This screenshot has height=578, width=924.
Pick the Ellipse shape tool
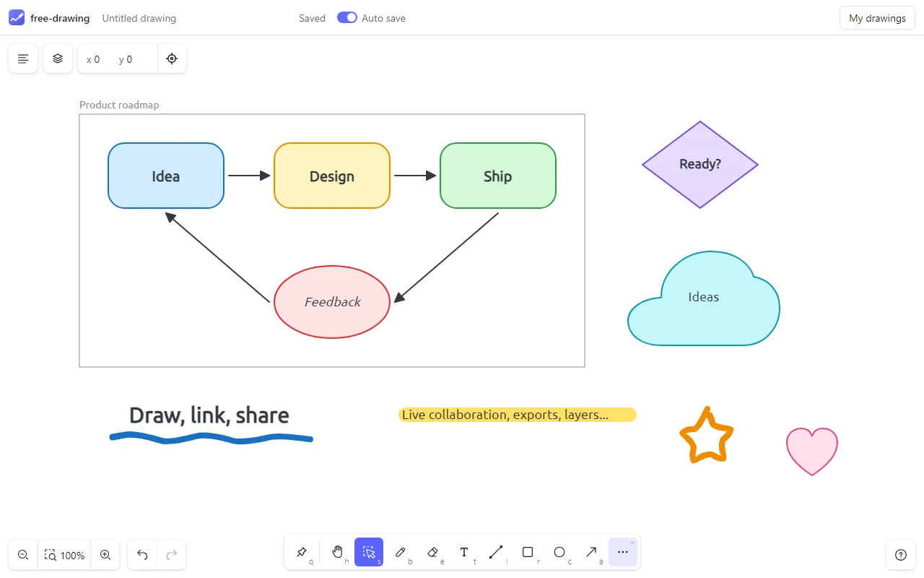(559, 552)
